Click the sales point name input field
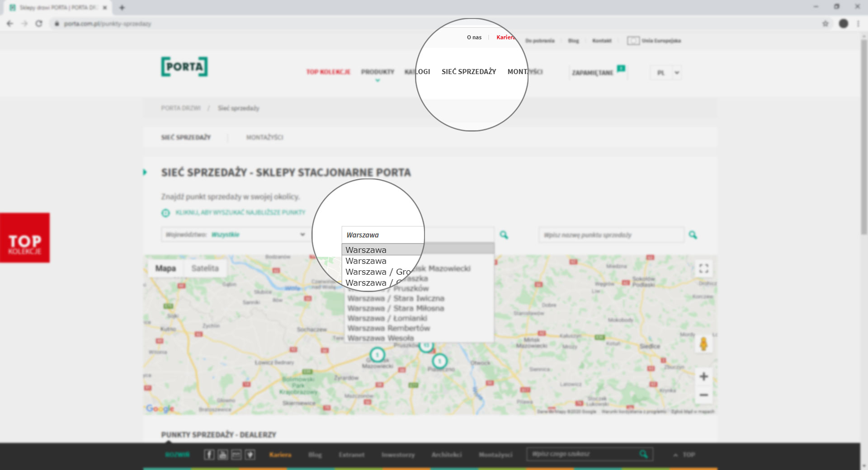The width and height of the screenshot is (868, 470). pyautogui.click(x=611, y=235)
